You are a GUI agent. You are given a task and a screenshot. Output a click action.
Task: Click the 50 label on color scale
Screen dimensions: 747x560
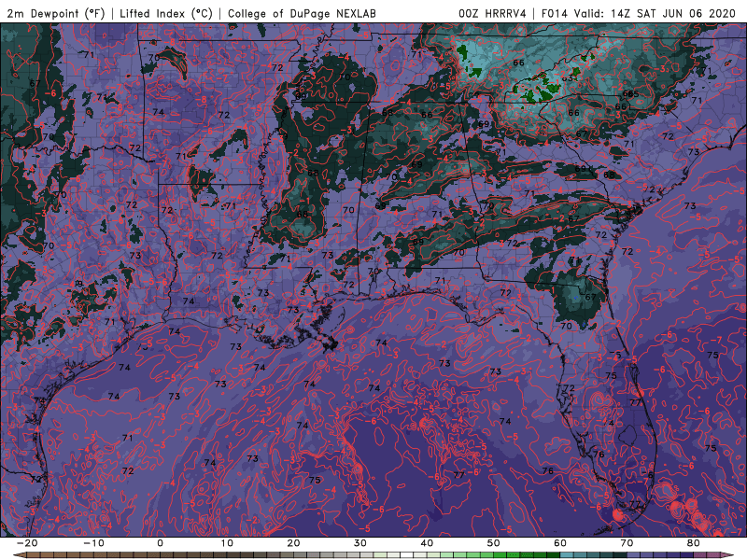(x=494, y=543)
